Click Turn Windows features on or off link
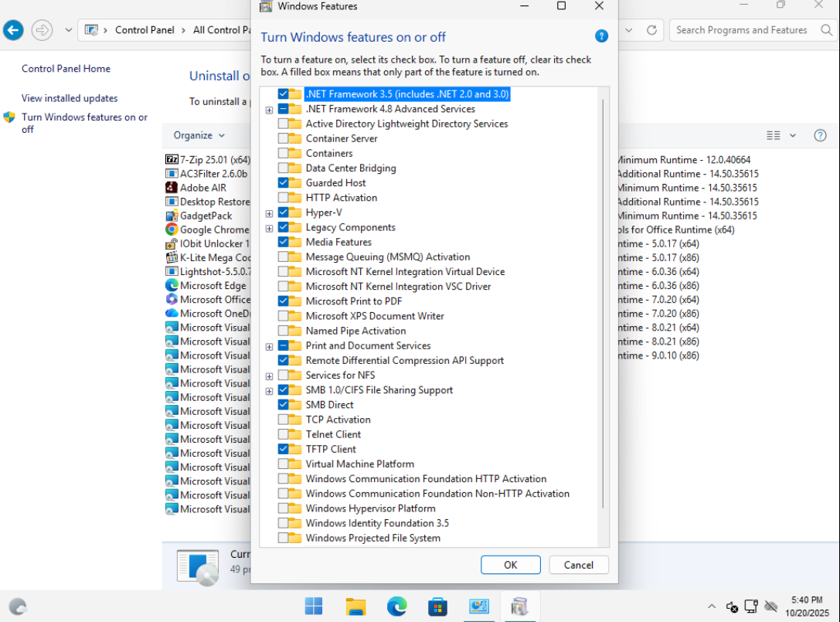The height and width of the screenshot is (622, 840). pos(84,123)
